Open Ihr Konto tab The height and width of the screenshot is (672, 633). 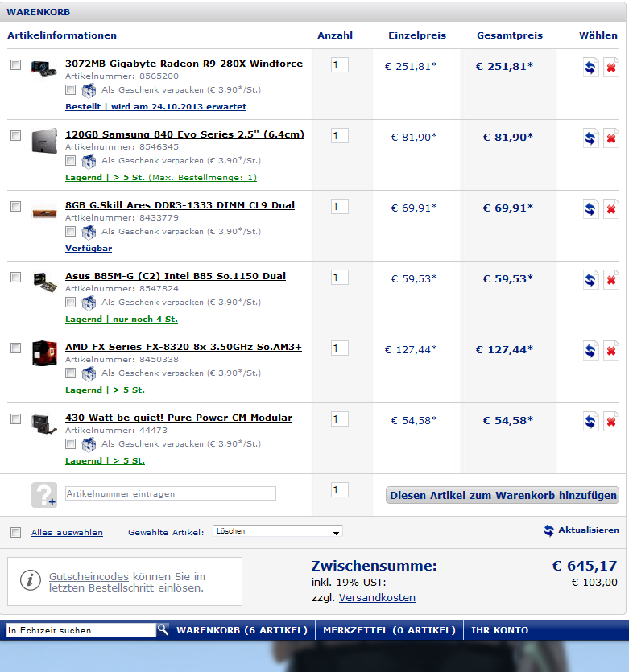click(x=499, y=630)
